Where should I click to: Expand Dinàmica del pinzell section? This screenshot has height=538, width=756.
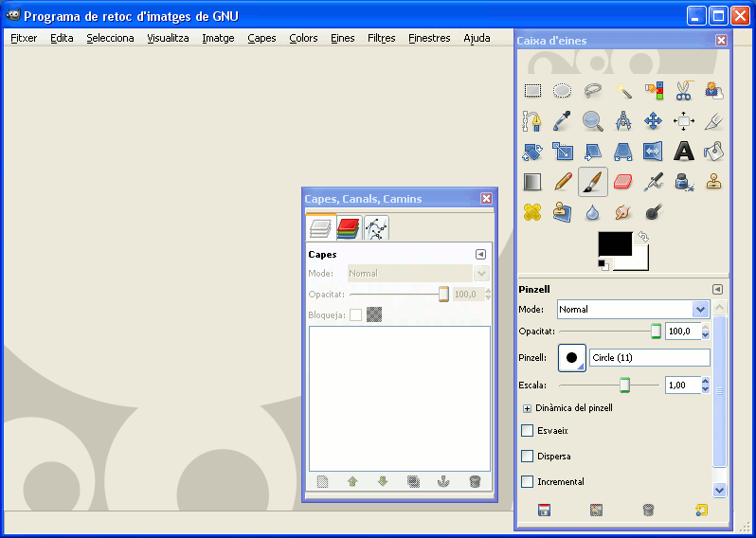click(x=527, y=408)
